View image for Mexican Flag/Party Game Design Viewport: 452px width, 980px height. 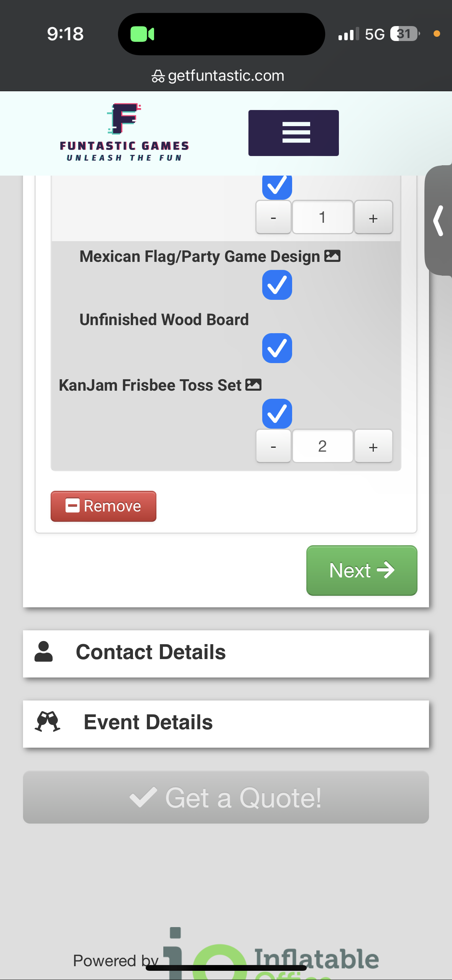coord(332,256)
